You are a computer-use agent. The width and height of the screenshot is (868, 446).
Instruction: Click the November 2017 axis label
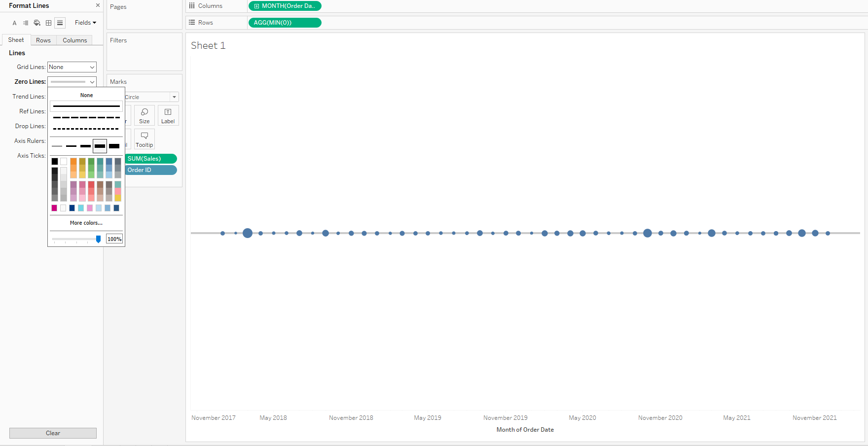[214, 418]
